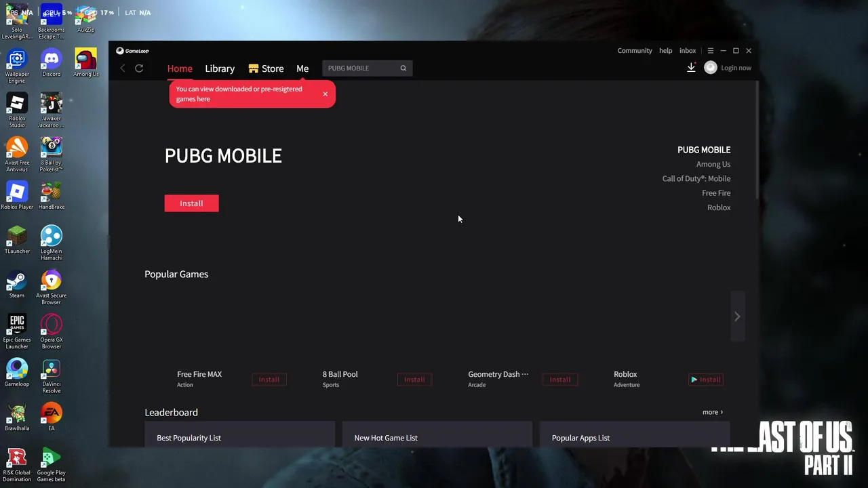Dismiss the red tooltip with X
This screenshot has height=488, width=868.
coord(325,94)
